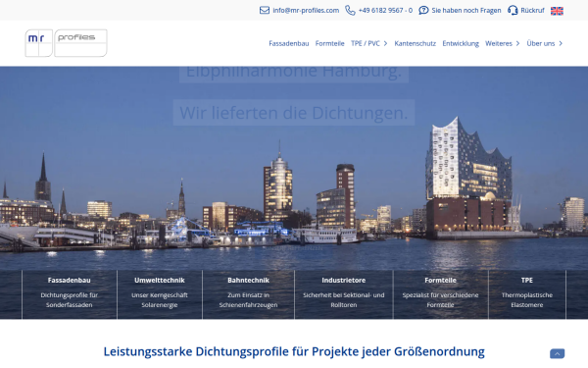Click the envelope email icon
Screen dimensions: 588x368
click(265, 10)
